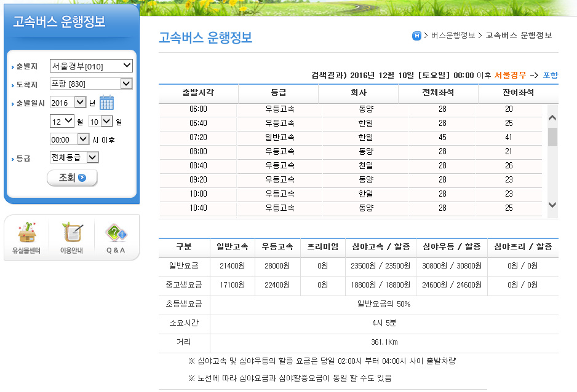Click the 등급 column header in timetable
The width and height of the screenshot is (577, 392).
tap(278, 93)
